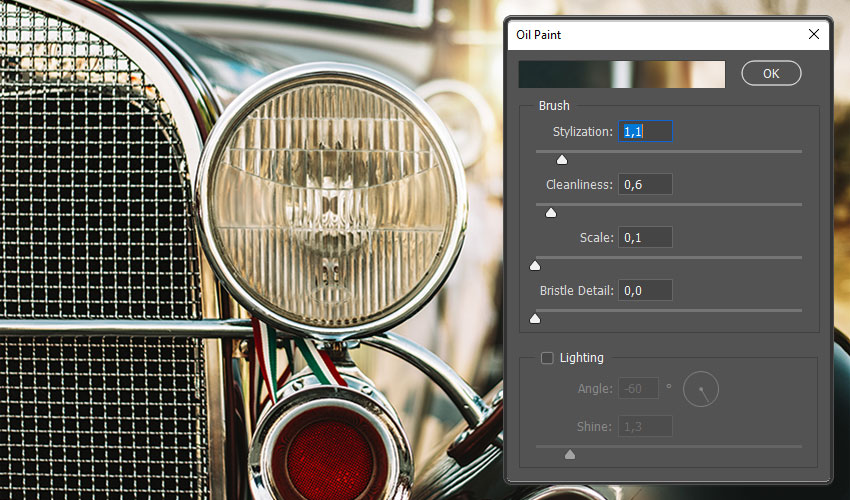The width and height of the screenshot is (850, 500).
Task: Click the Oil Paint title text
Action: [538, 35]
